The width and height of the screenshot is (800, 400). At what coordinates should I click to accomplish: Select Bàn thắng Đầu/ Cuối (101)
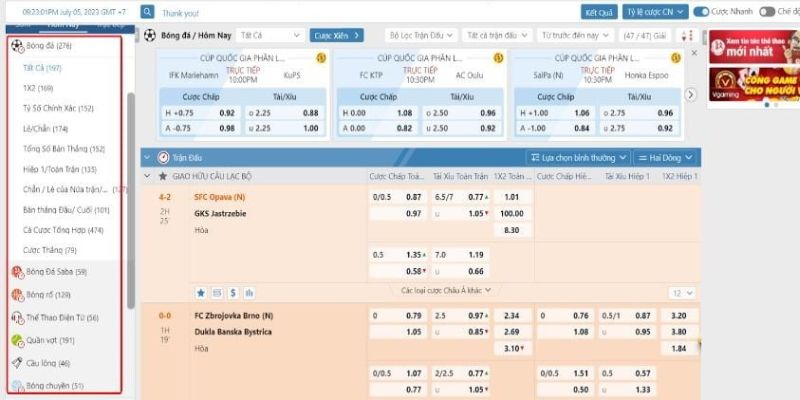(x=66, y=210)
